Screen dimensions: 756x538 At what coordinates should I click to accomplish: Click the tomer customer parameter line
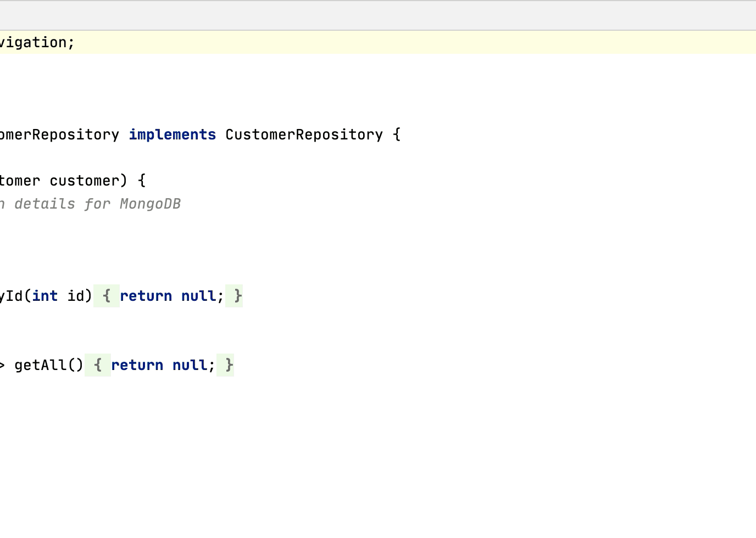pos(66,181)
